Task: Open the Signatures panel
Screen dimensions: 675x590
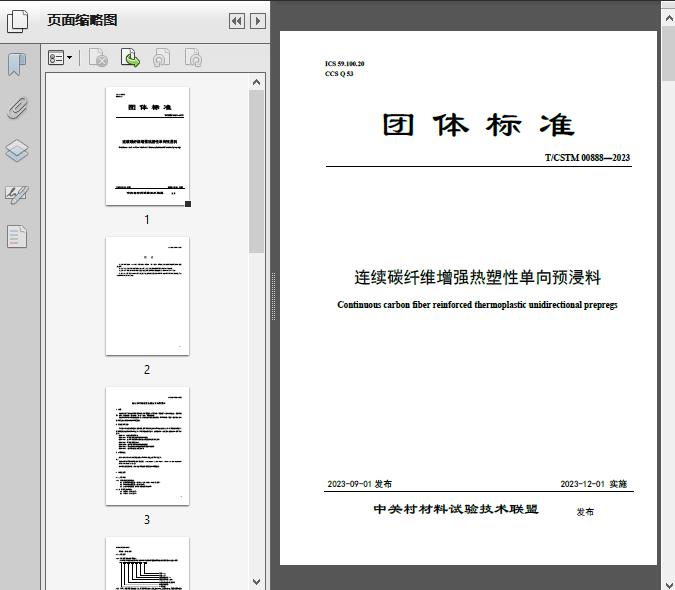Action: pyautogui.click(x=17, y=194)
